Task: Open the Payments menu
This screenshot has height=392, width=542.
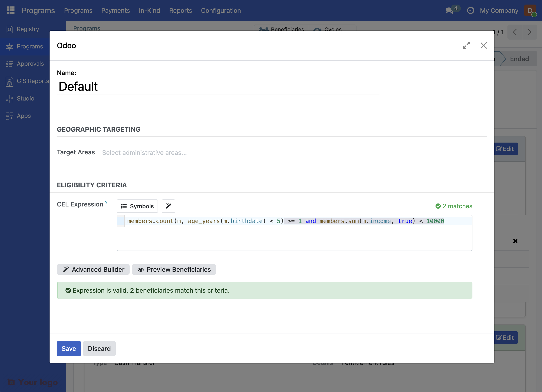Action: click(x=115, y=10)
